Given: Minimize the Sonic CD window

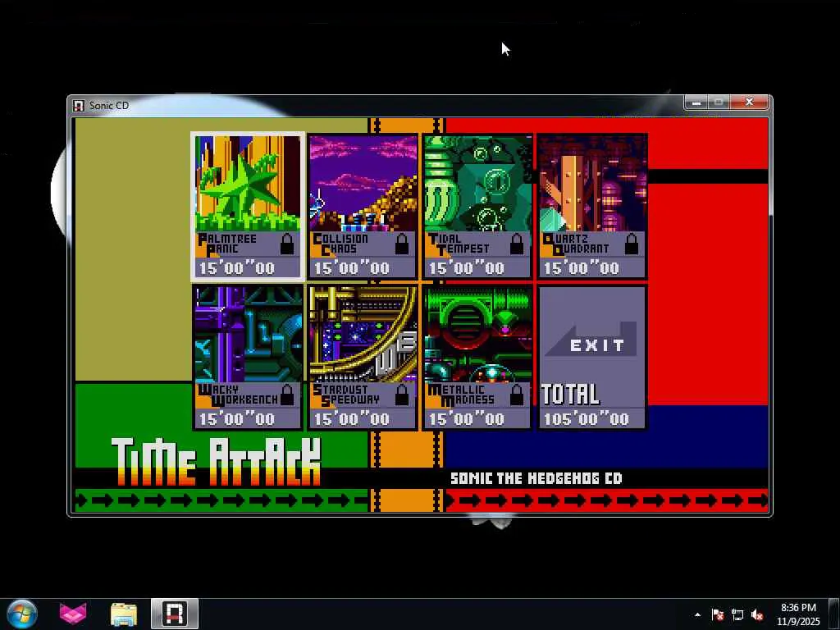Looking at the screenshot, I should (696, 103).
